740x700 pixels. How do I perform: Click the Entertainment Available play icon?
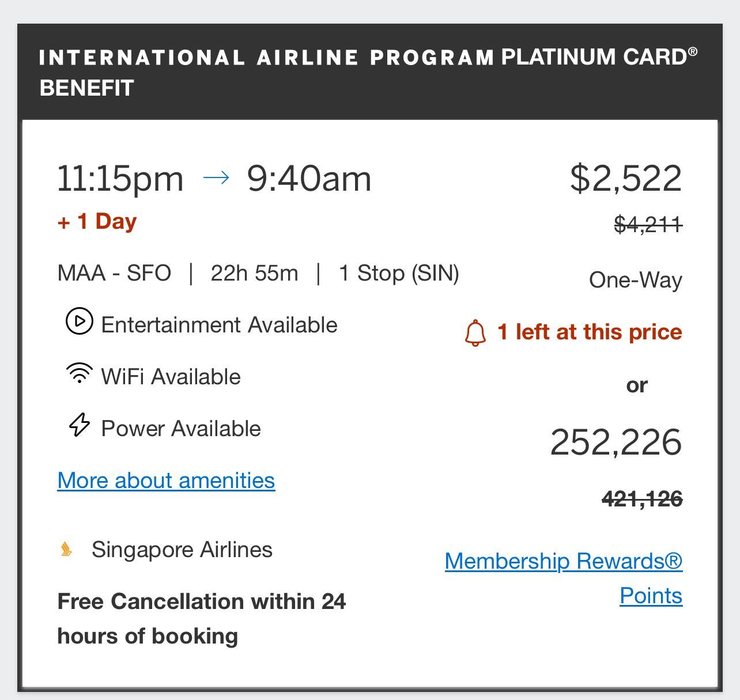click(x=80, y=321)
